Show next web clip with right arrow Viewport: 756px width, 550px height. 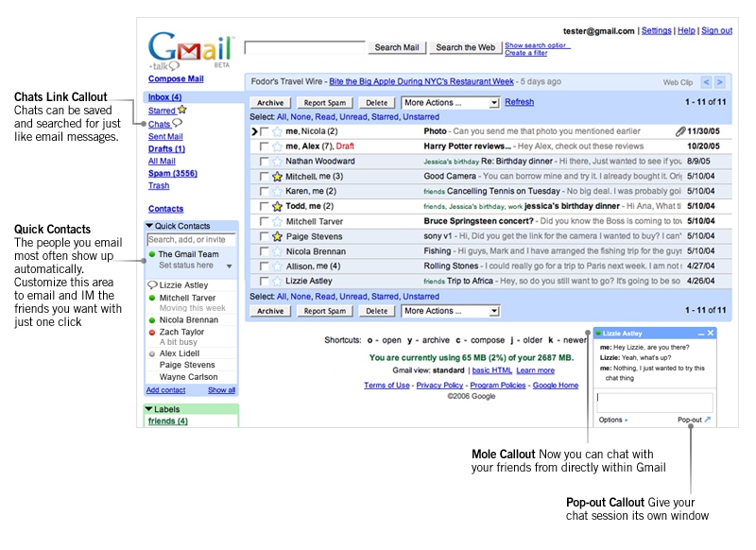pos(719,82)
